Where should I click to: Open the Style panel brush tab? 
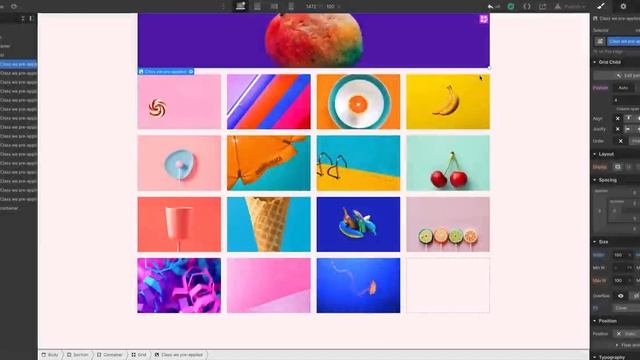coord(601,6)
